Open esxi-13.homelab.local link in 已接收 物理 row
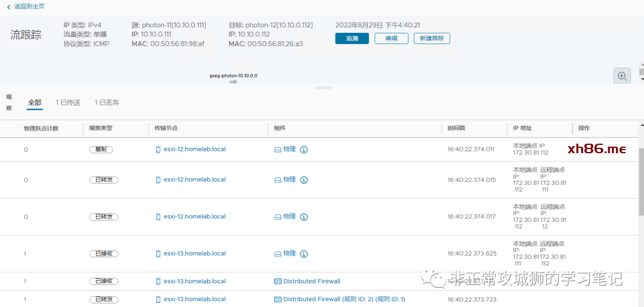This screenshot has height=307, width=644. pos(194,254)
